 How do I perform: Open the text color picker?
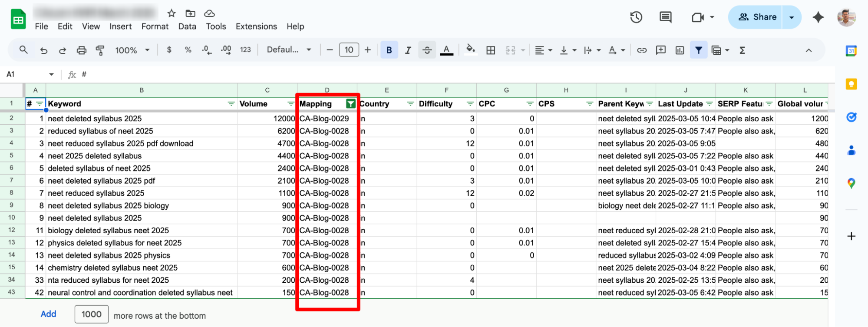(x=446, y=50)
